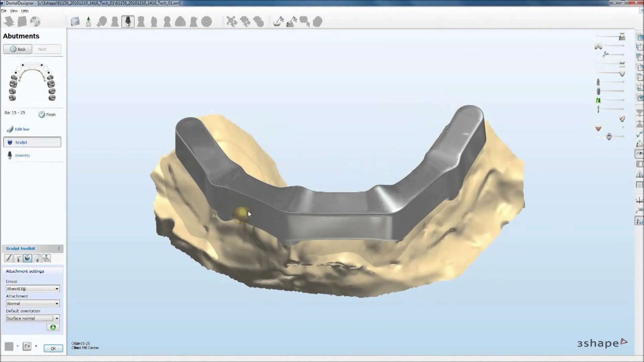Open the Default orientation Surface normal dropdown
The image size is (644, 362).
tap(33, 318)
